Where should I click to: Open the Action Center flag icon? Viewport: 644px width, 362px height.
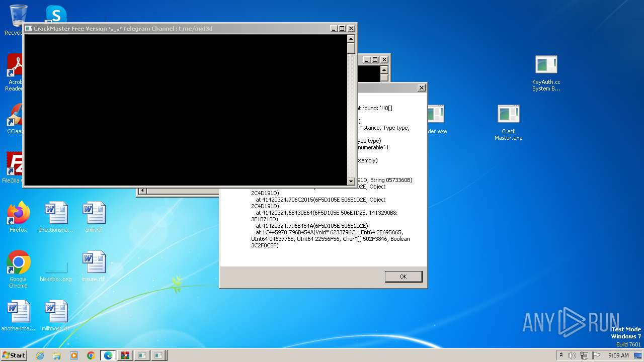click(596, 355)
